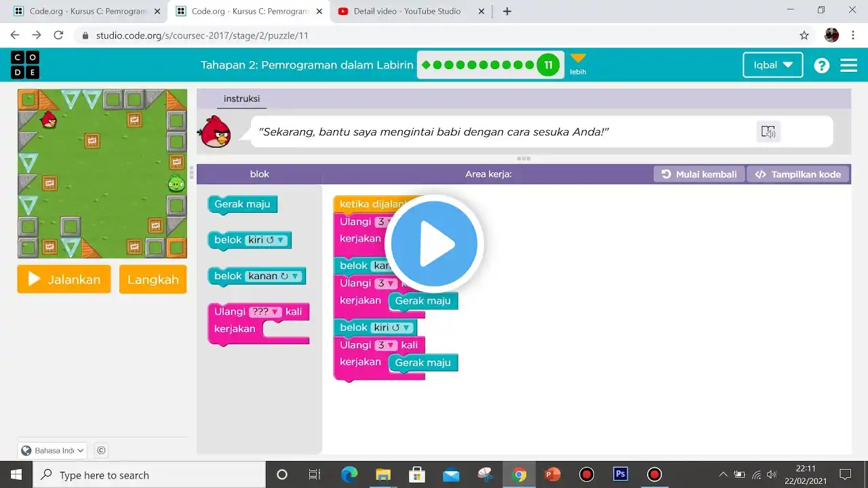Screen dimensions: 868x488
Task: Click the battery icon in system tray
Action: [x=740, y=474]
